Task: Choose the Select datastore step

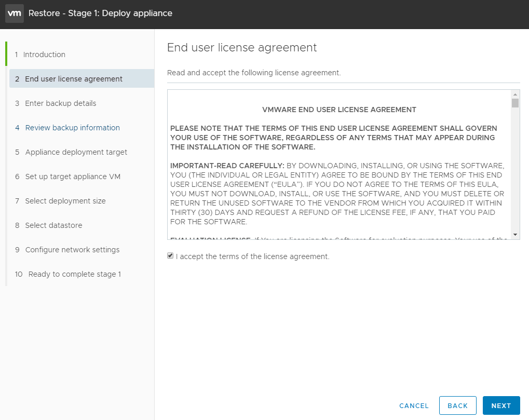Action: [53, 225]
